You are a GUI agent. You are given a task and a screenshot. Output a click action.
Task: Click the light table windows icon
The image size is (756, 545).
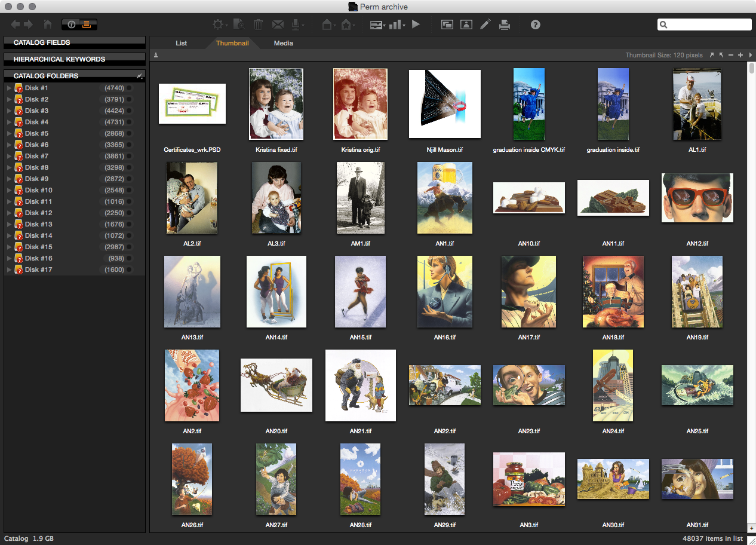(447, 25)
